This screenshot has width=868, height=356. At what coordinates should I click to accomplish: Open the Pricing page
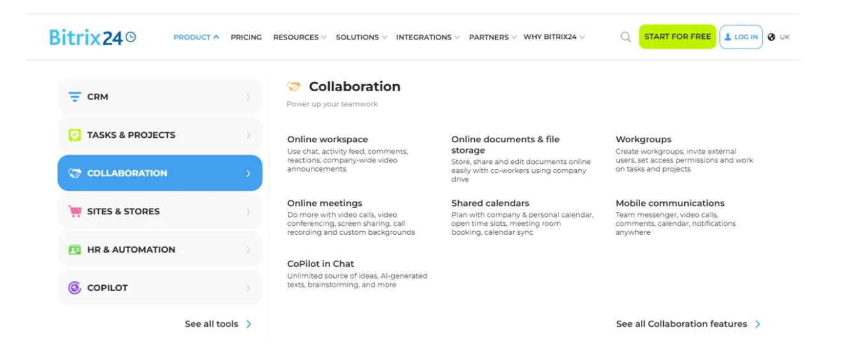click(x=246, y=37)
